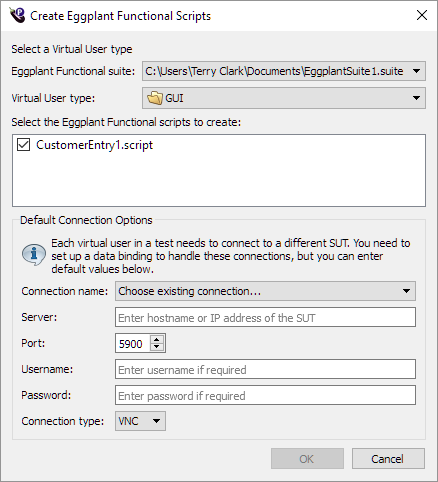The image size is (438, 482).
Task: Click the Default Connection Options group label
Action: point(86,220)
